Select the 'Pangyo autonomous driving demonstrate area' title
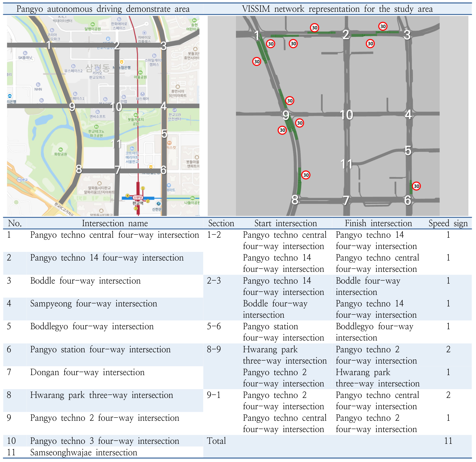Screen dimensions: 476x462 103,9
